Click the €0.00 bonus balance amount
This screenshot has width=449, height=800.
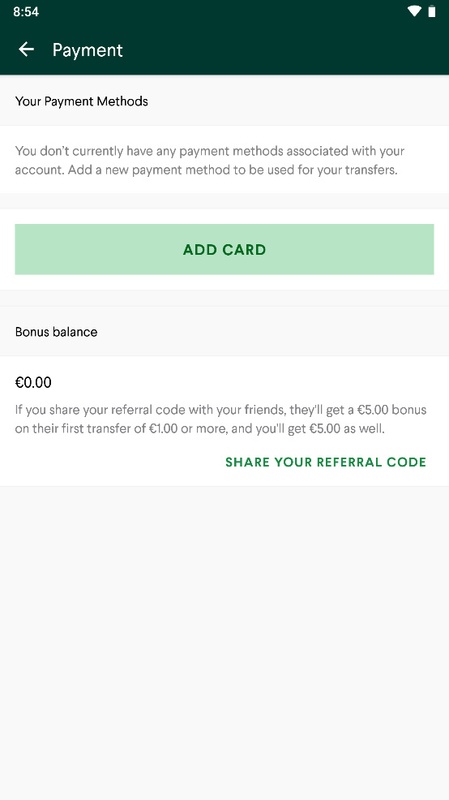coord(33,382)
